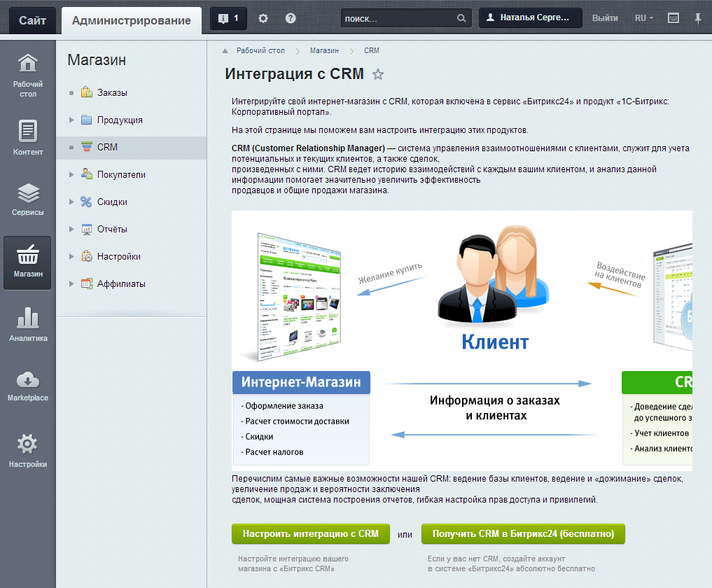
Task: Add page to favorites with star
Action: coord(378,74)
